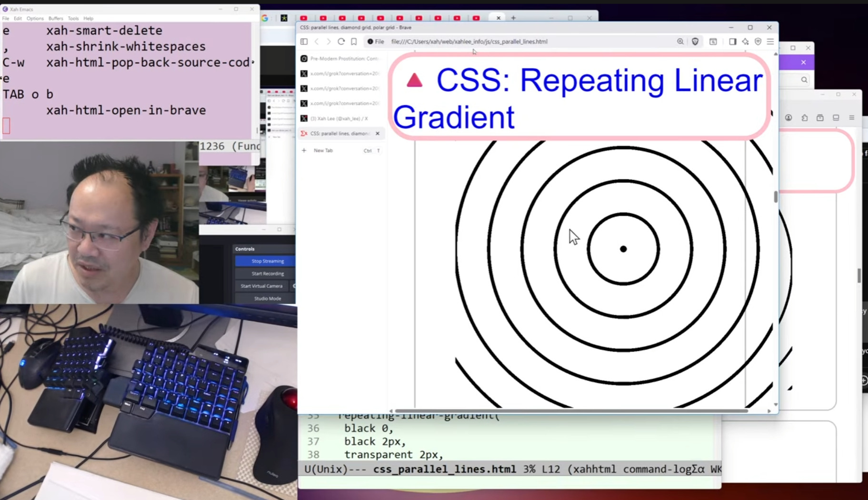Toggle the vertical tabs sidebar in Brave
This screenshot has width=868, height=500.
[304, 41]
